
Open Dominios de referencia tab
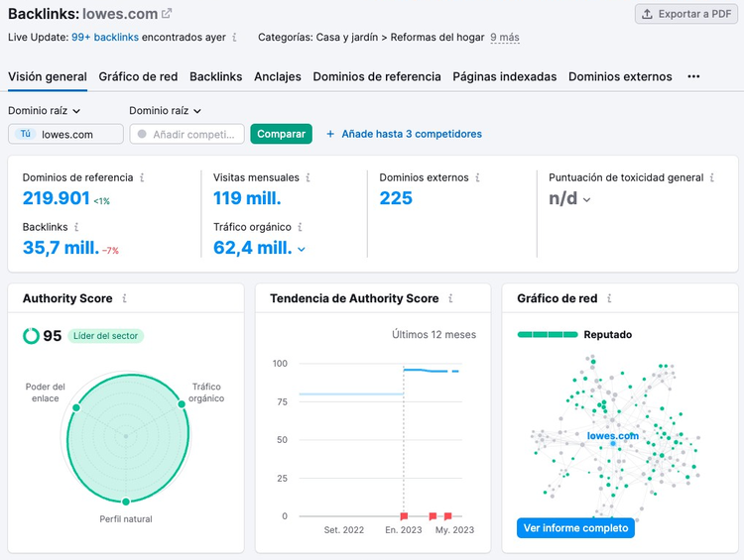tap(377, 76)
